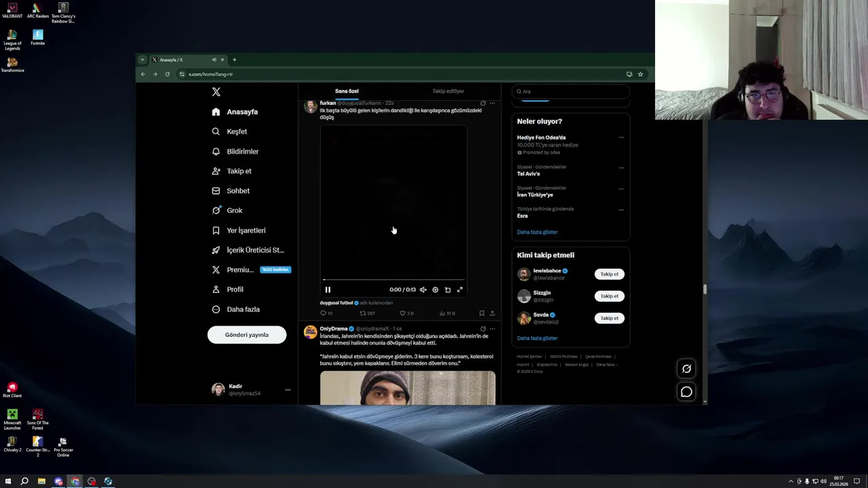The image size is (868, 488).
Task: Open video settings gear
Action: tap(435, 289)
